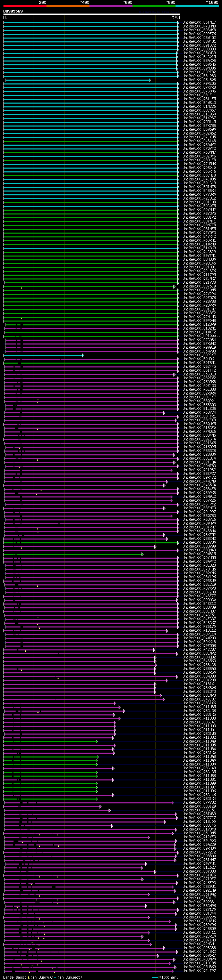Select label UniRef100_B7K7B6
The image size is (222, 980).
pos(199,125)
